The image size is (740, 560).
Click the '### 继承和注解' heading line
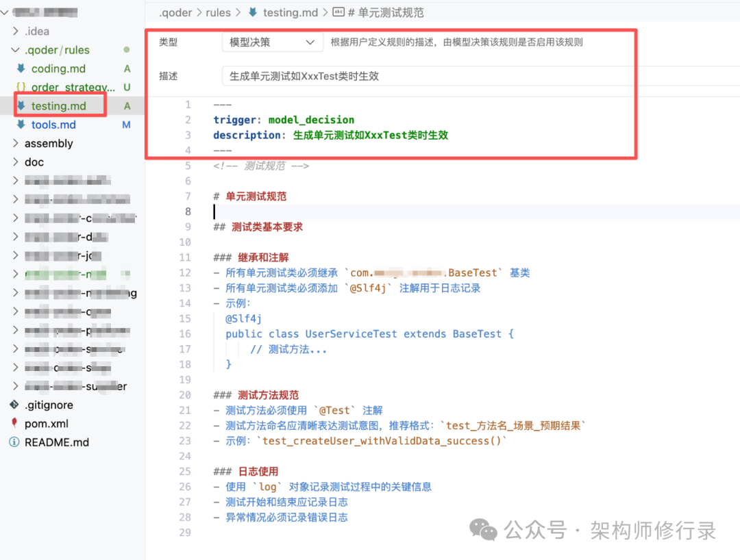click(251, 257)
